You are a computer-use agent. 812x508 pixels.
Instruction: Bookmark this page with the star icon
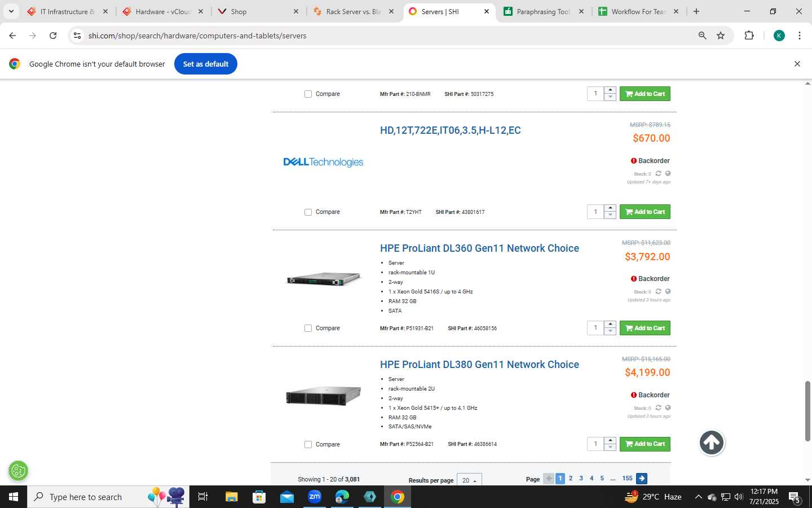pyautogui.click(x=721, y=36)
